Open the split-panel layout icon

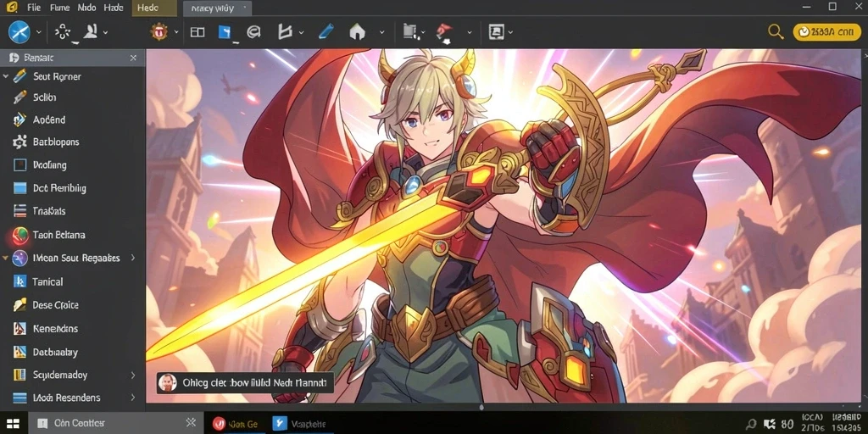197,32
